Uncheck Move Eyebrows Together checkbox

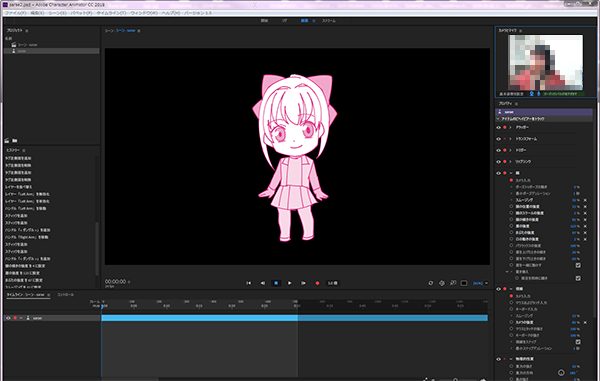click(x=578, y=265)
